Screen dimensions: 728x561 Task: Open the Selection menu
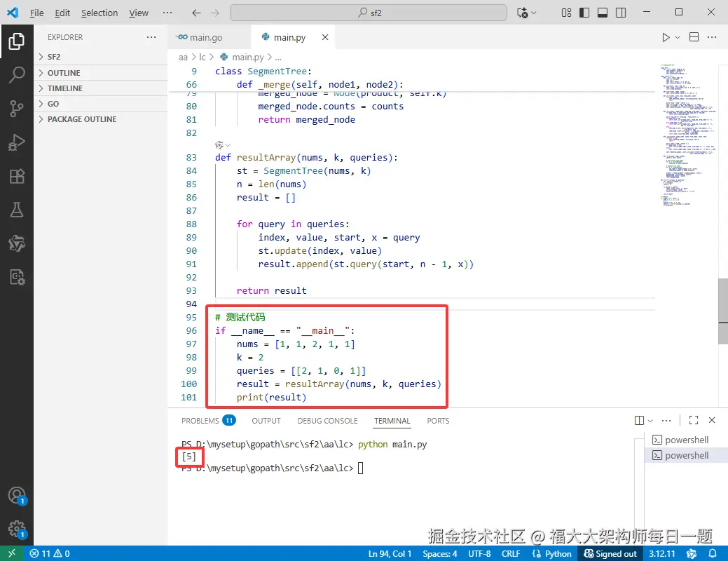click(x=99, y=13)
